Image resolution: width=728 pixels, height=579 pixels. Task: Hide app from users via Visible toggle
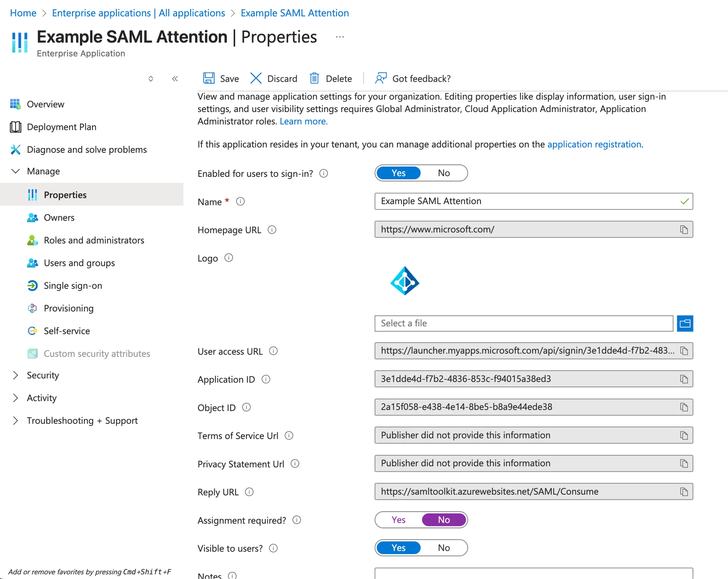(x=444, y=548)
